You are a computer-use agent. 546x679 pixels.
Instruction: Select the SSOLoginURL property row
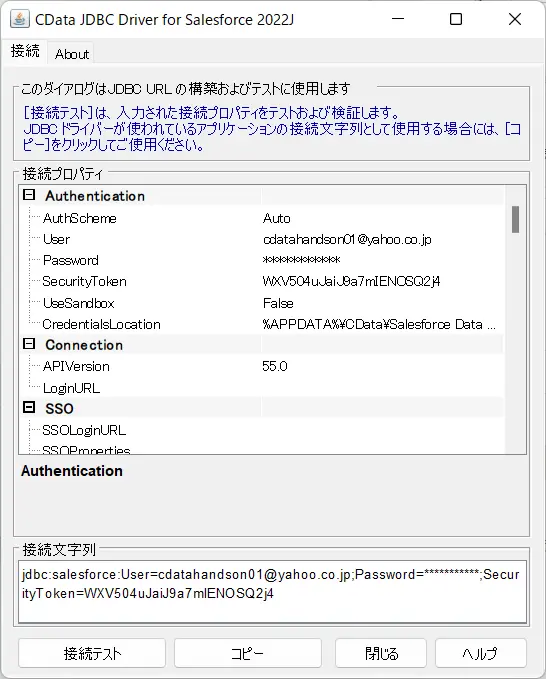[262, 430]
